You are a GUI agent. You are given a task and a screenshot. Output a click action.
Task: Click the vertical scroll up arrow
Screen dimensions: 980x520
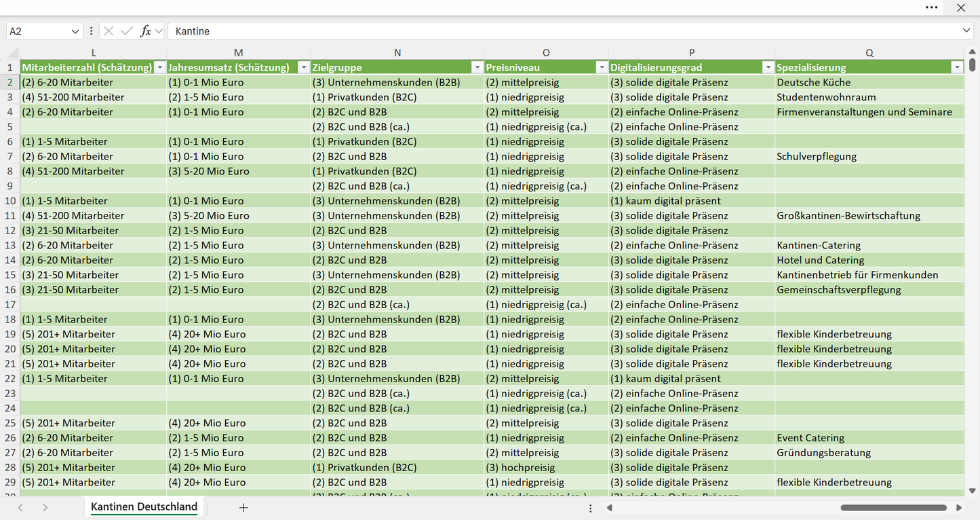coord(973,52)
